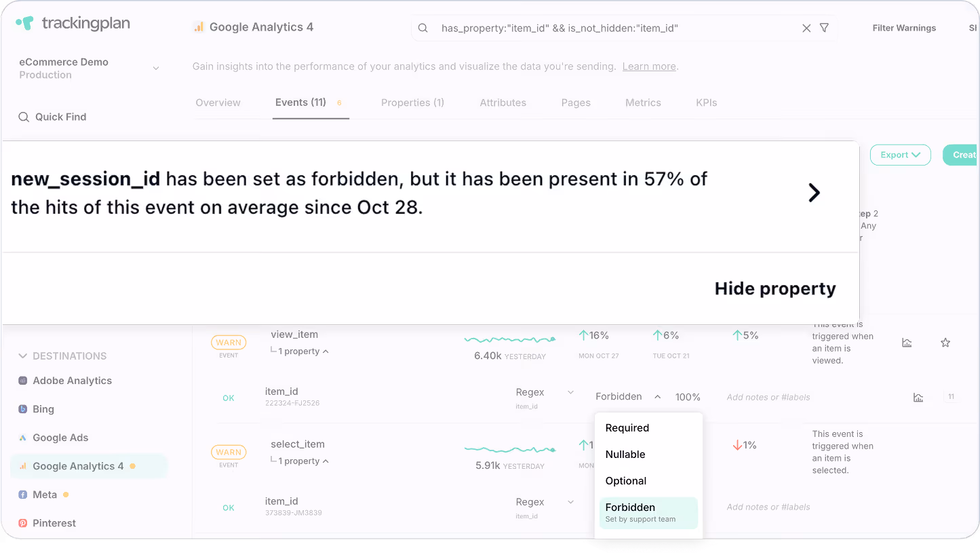Star the view_item event
The image size is (980, 555).
coord(945,343)
